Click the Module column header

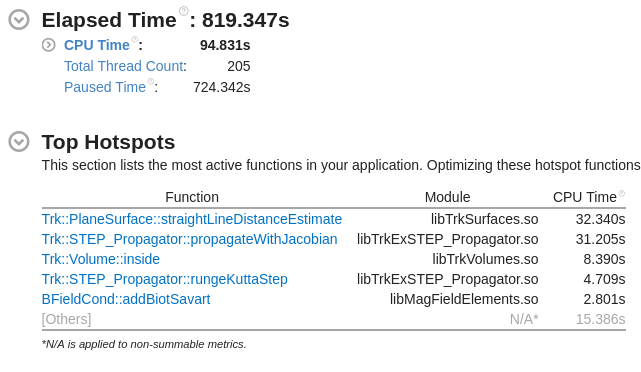click(447, 197)
